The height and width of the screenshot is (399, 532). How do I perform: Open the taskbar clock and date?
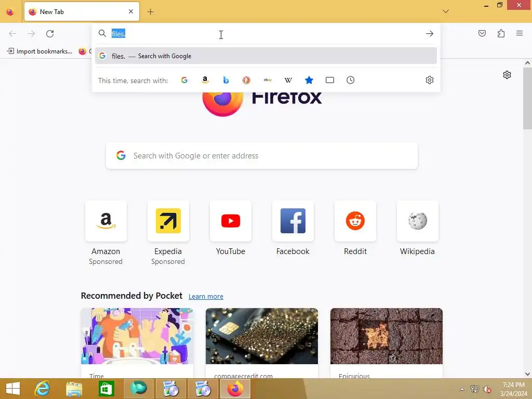[514, 389]
